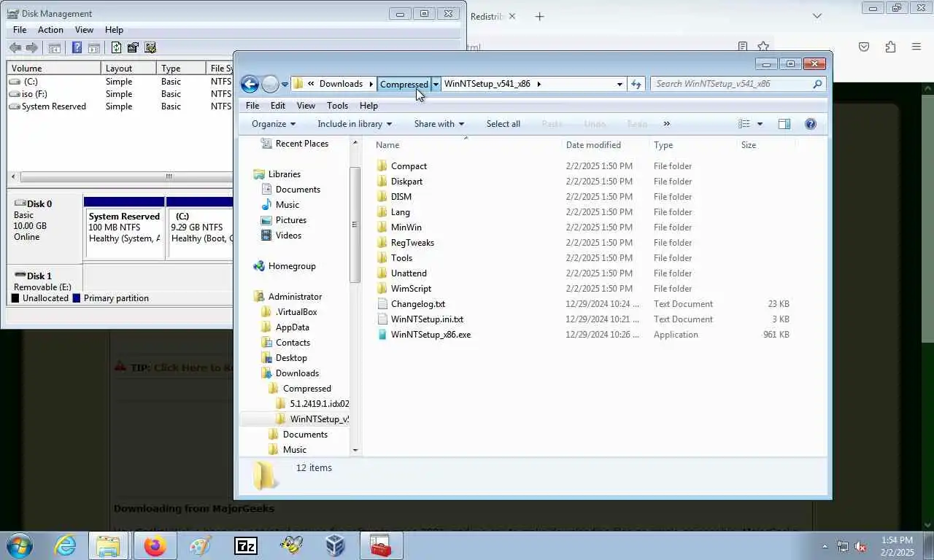The height and width of the screenshot is (560, 934).
Task: Open .VirtualBox folder in navigation tree
Action: tap(296, 312)
